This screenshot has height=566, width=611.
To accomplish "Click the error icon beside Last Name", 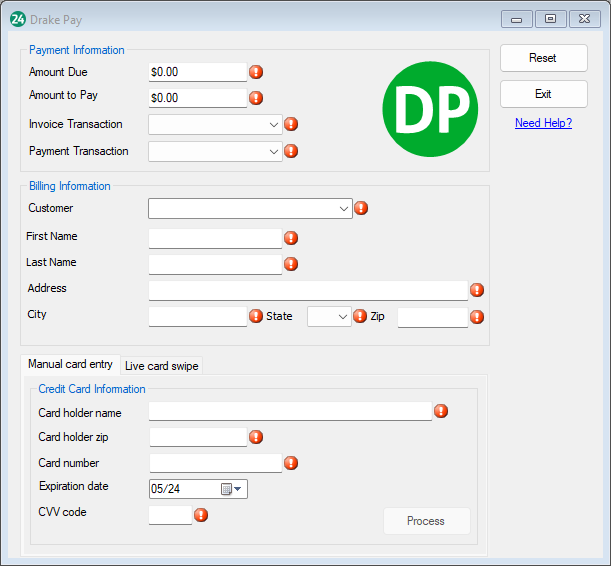I will tap(291, 264).
